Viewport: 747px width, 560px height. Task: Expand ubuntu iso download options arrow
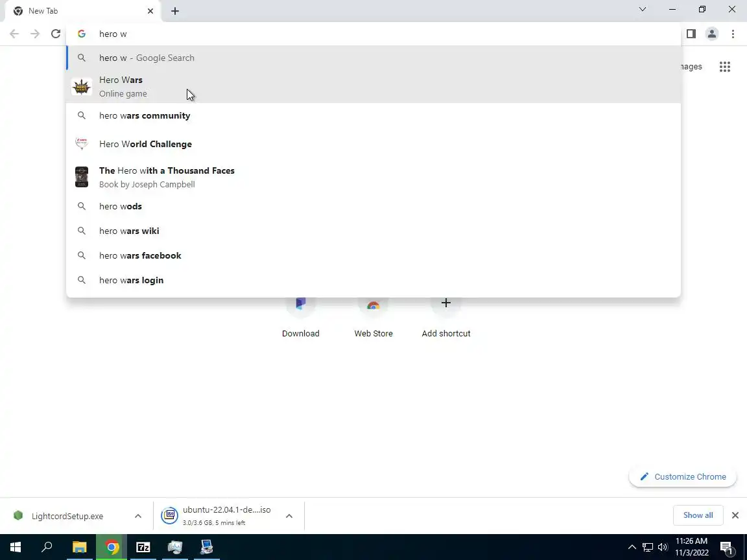pos(289,516)
